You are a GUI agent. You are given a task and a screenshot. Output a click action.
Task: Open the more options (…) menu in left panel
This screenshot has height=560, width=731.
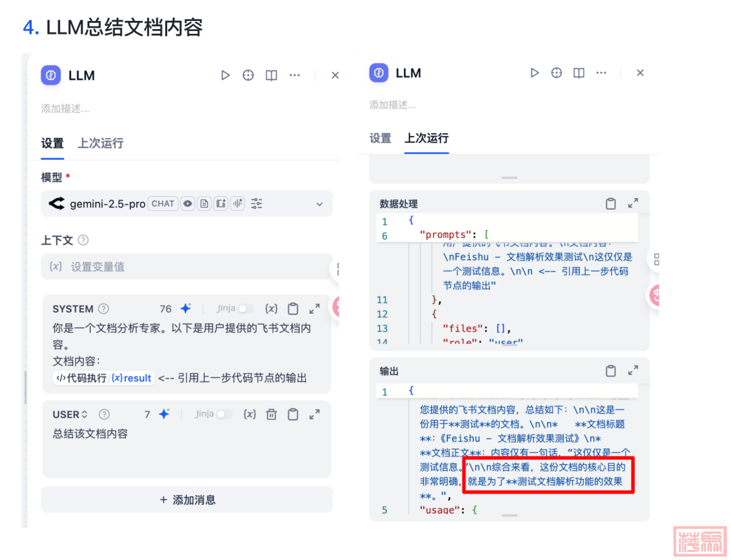click(294, 76)
